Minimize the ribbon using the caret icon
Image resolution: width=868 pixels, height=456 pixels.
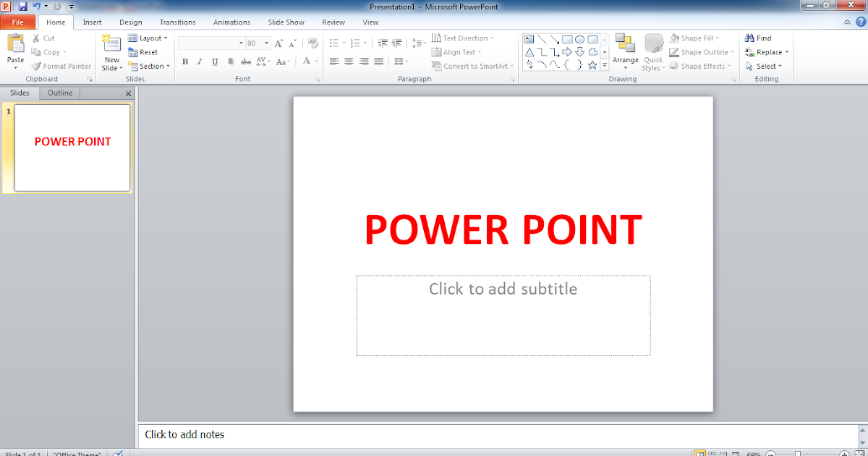[x=848, y=22]
